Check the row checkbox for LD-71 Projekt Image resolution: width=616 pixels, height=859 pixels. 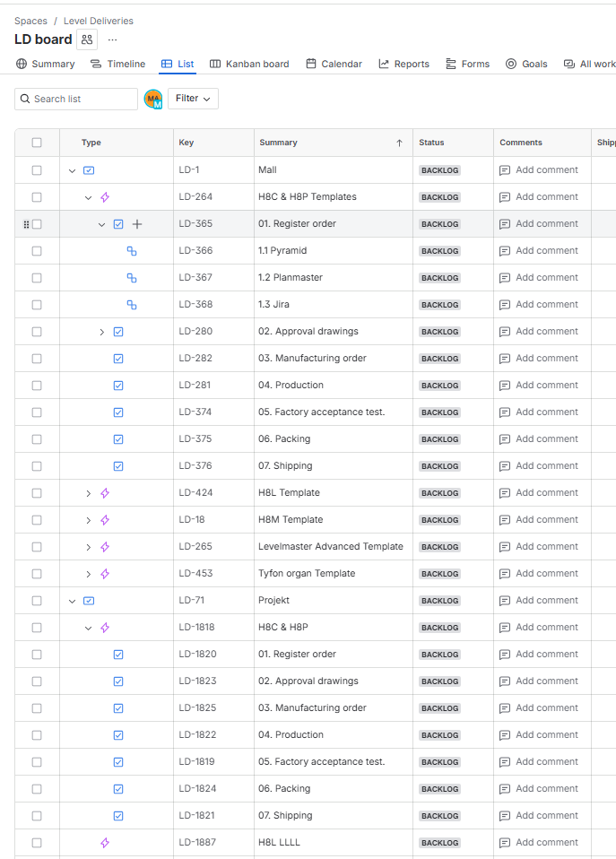[37, 600]
